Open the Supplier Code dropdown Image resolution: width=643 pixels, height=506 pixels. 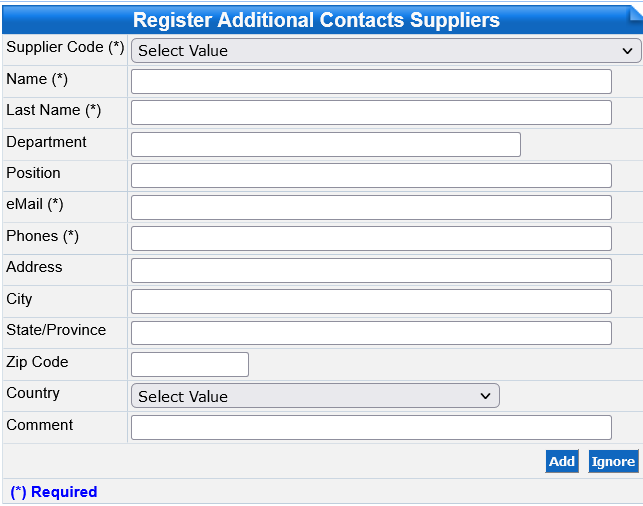[386, 51]
